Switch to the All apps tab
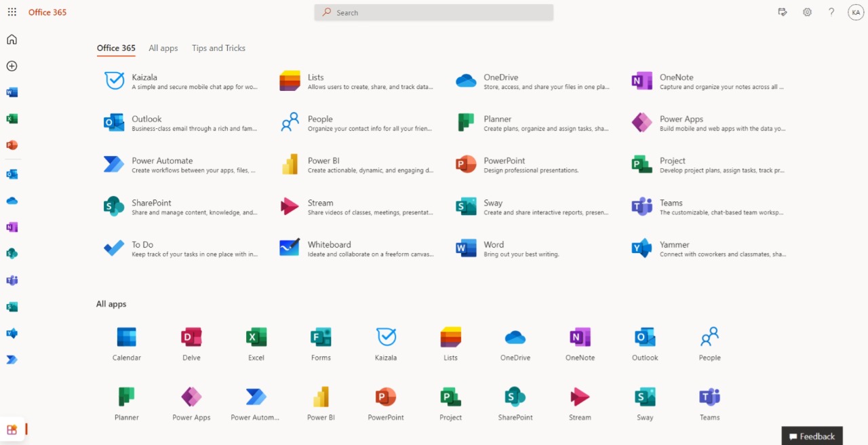The width and height of the screenshot is (868, 445). coord(163,48)
